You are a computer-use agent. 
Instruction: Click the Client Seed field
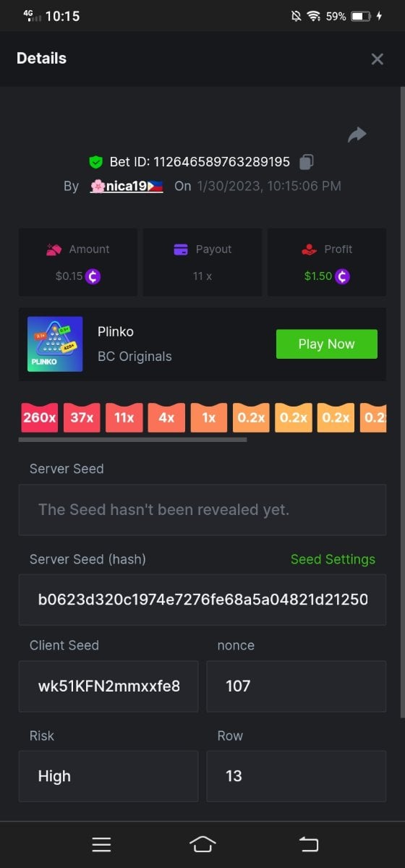[108, 686]
